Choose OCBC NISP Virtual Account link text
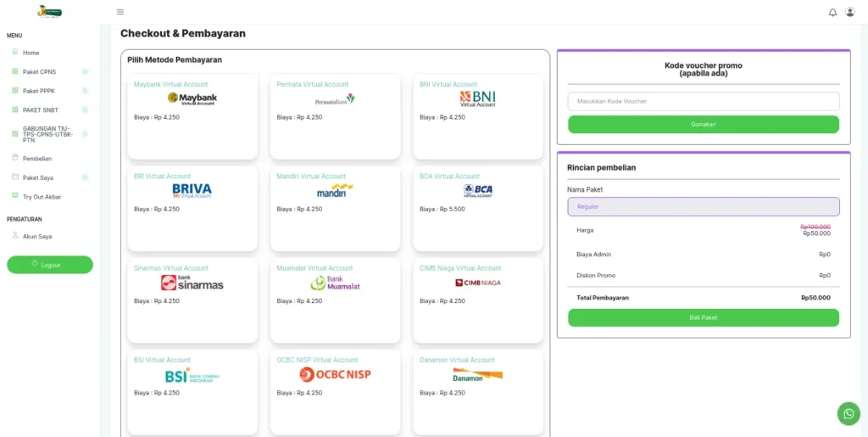868x437 pixels. click(317, 360)
